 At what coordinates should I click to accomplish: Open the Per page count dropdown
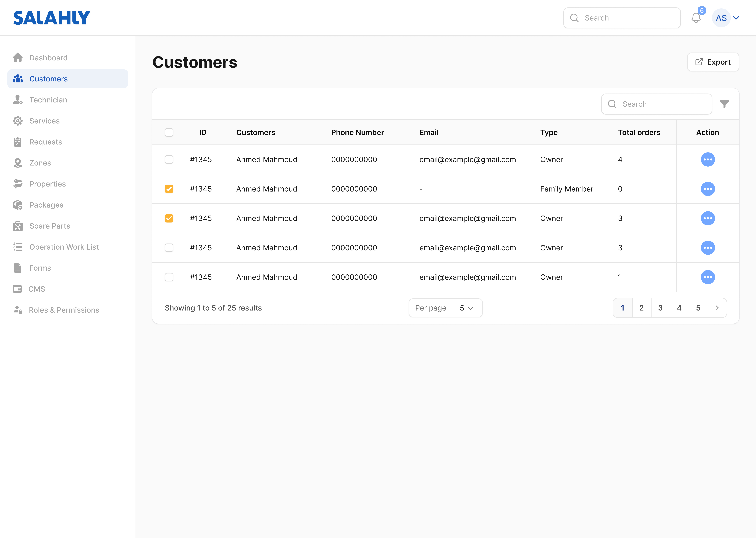click(x=467, y=308)
